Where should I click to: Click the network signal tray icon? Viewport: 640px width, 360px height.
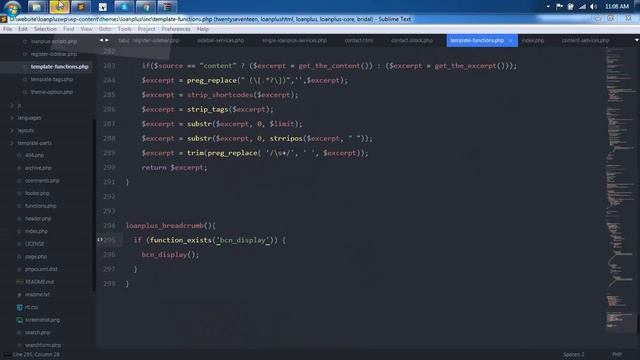(x=582, y=7)
